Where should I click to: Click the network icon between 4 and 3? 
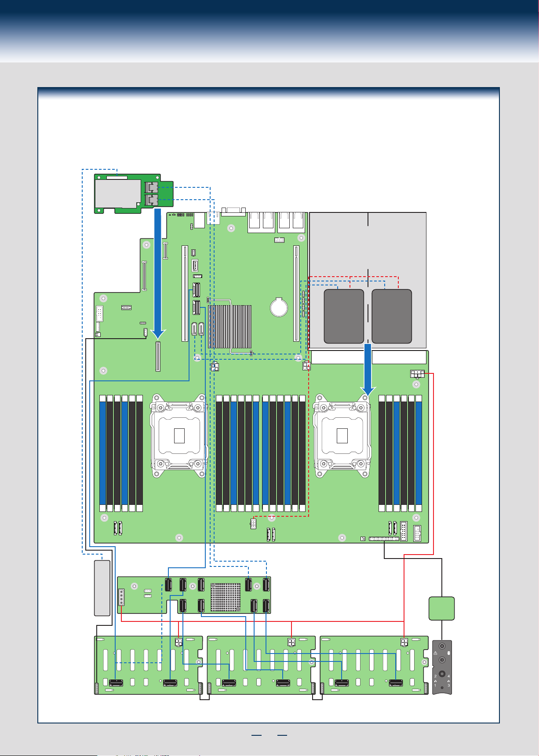(448, 681)
